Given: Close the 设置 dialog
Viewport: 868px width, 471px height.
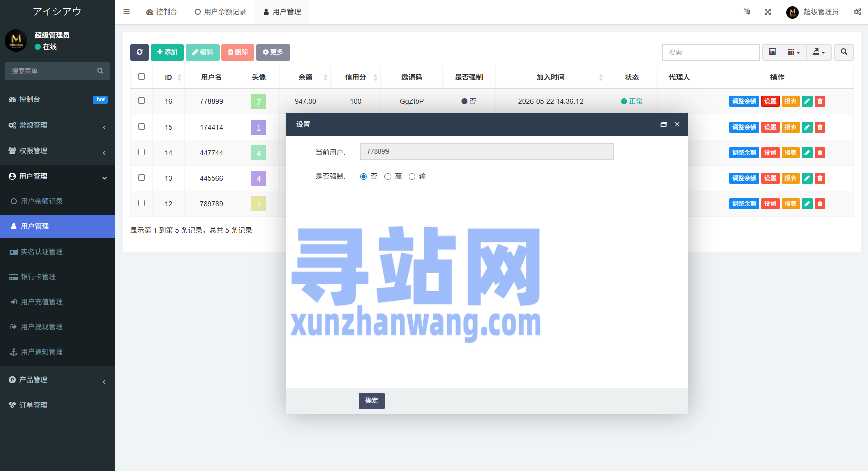Looking at the screenshot, I should click(x=677, y=124).
